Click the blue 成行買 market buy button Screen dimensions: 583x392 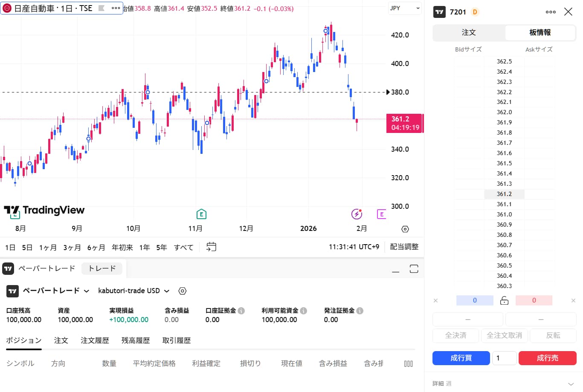[x=461, y=358]
